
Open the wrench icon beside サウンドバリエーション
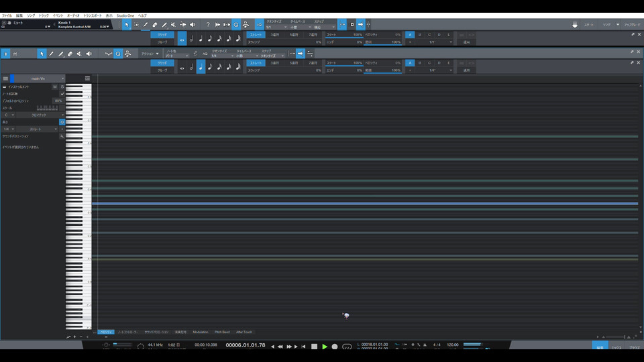tap(62, 136)
